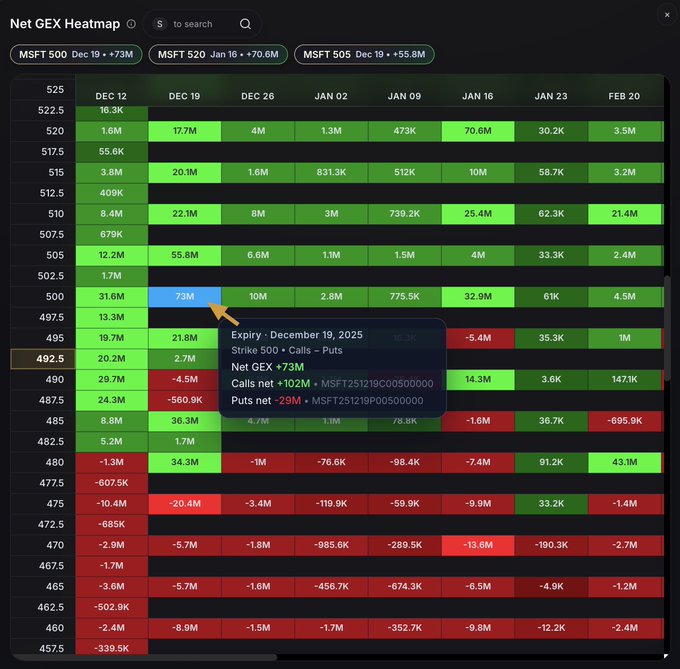
Task: Select the MSFT 500 Dec 19 +73M chip
Action: point(76,55)
